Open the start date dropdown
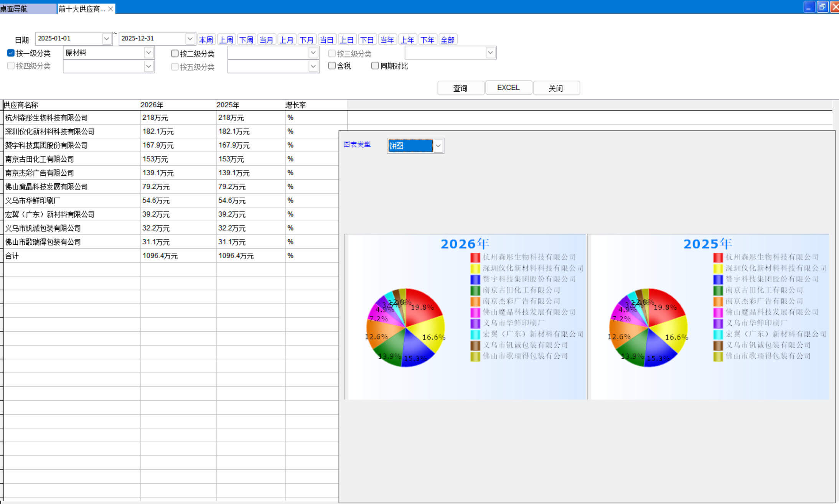 tap(106, 38)
